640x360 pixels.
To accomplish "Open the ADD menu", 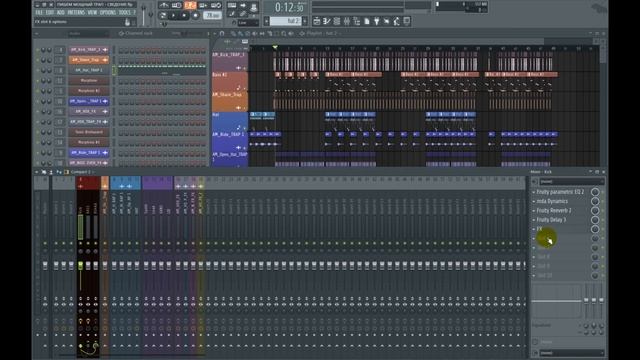I will [x=60, y=13].
